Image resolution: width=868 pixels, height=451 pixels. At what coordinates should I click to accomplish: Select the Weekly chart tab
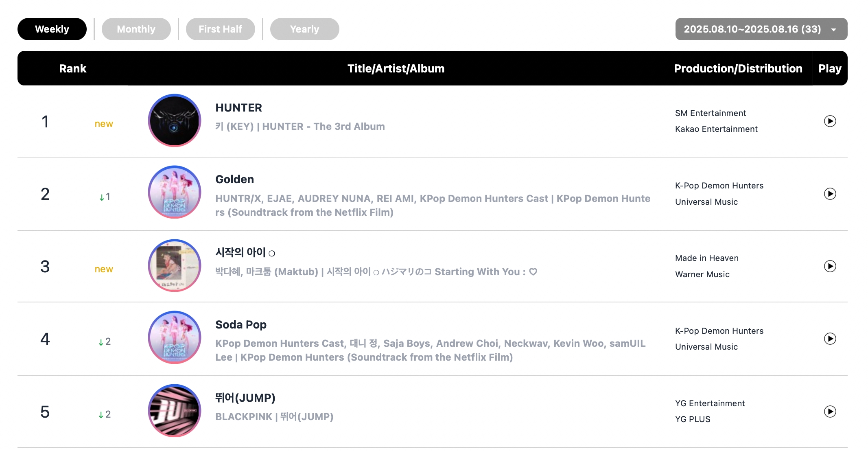[52, 29]
